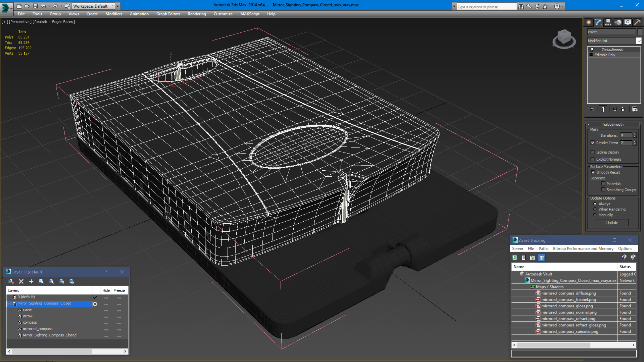Open the Help question mark icon

(557, 6)
